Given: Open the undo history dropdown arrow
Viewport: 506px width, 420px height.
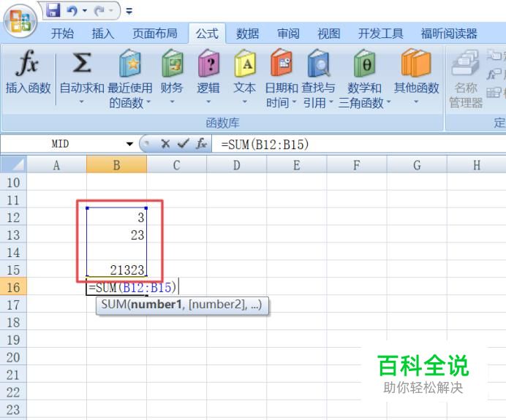Looking at the screenshot, I should coord(85,11).
